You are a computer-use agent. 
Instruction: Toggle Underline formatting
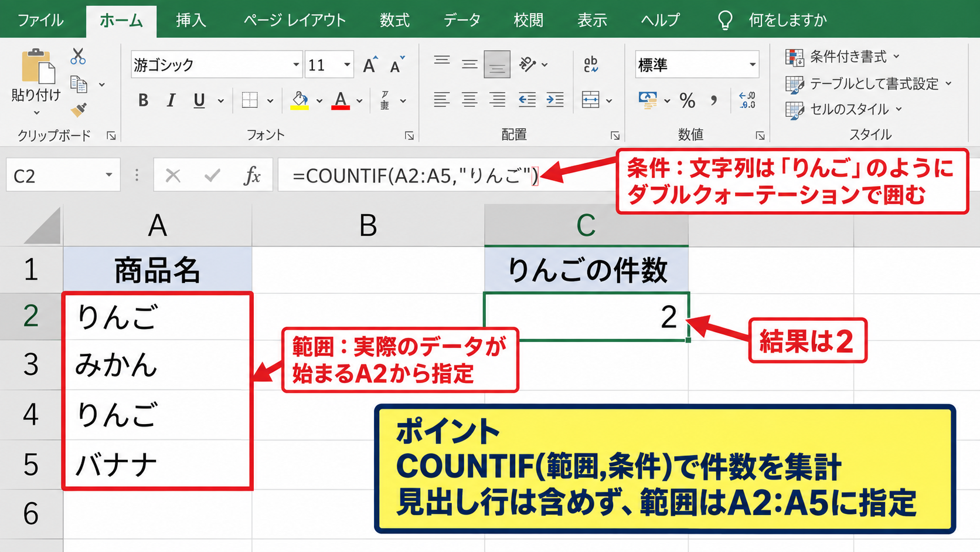coord(199,100)
